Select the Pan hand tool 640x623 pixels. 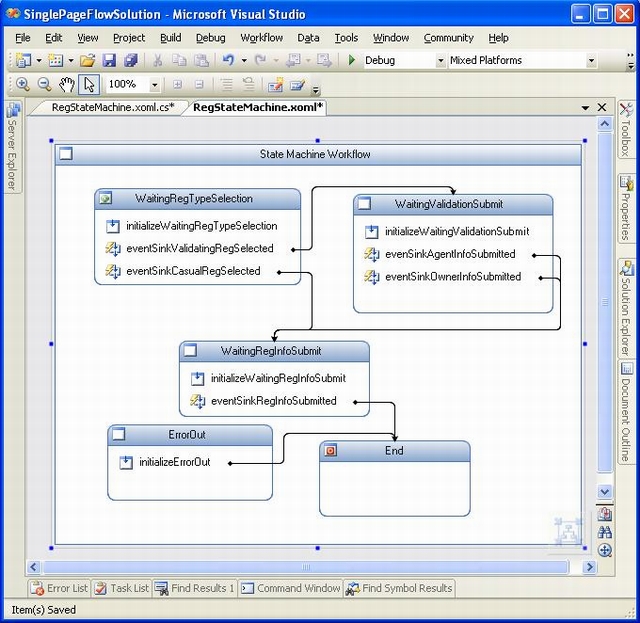pyautogui.click(x=67, y=85)
